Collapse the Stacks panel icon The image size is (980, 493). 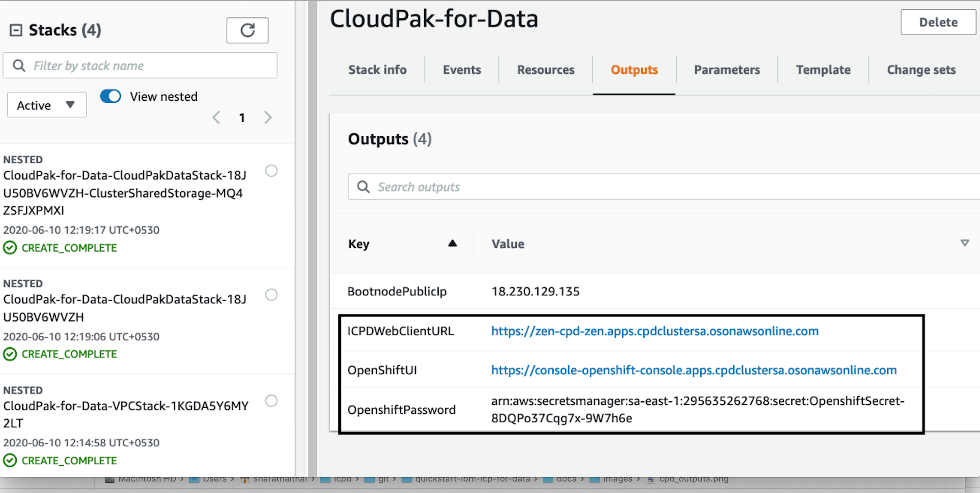click(16, 30)
